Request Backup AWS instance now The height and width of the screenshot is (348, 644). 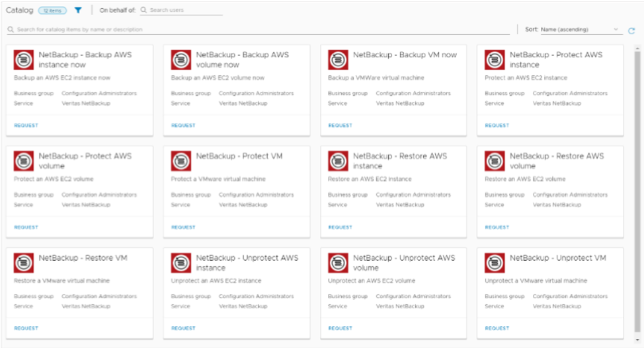pos(26,125)
